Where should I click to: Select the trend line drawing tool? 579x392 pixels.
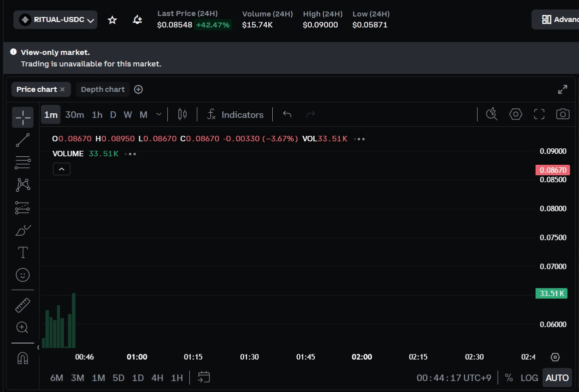[x=23, y=140]
